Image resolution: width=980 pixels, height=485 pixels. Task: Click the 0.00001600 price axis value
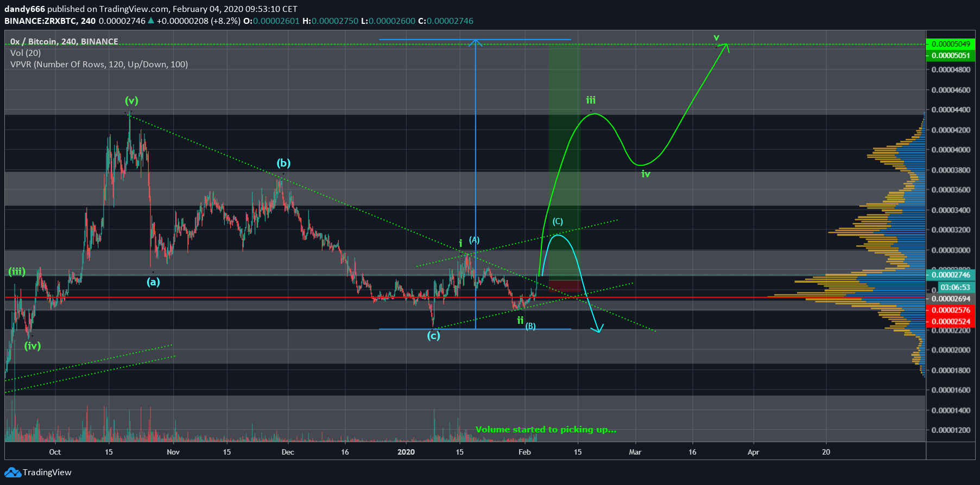tap(951, 390)
